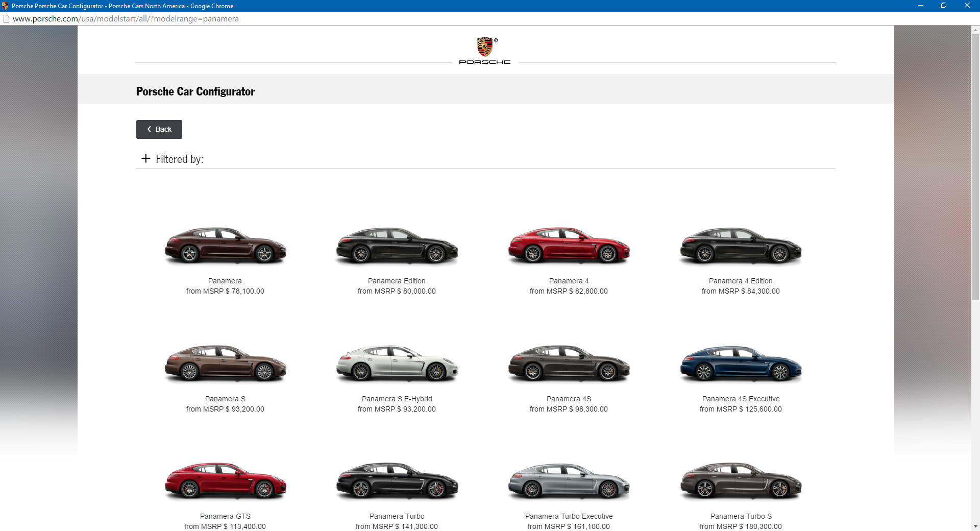Click price from MSRP $ 125,600.00

[741, 409]
